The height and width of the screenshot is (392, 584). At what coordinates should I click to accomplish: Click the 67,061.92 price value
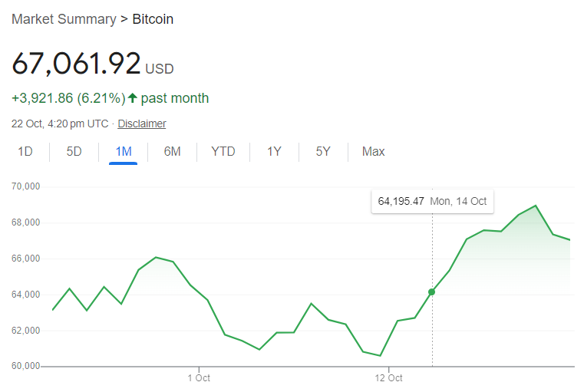[76, 64]
